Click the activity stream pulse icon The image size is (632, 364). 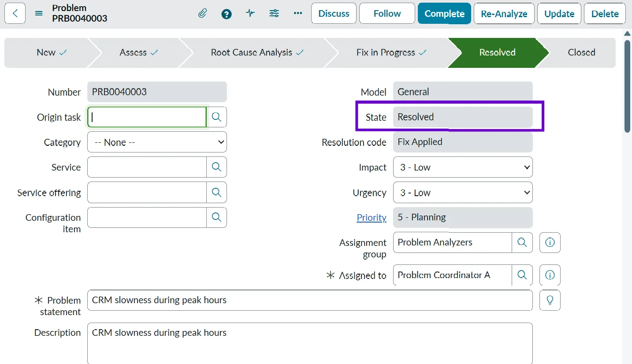coord(250,13)
